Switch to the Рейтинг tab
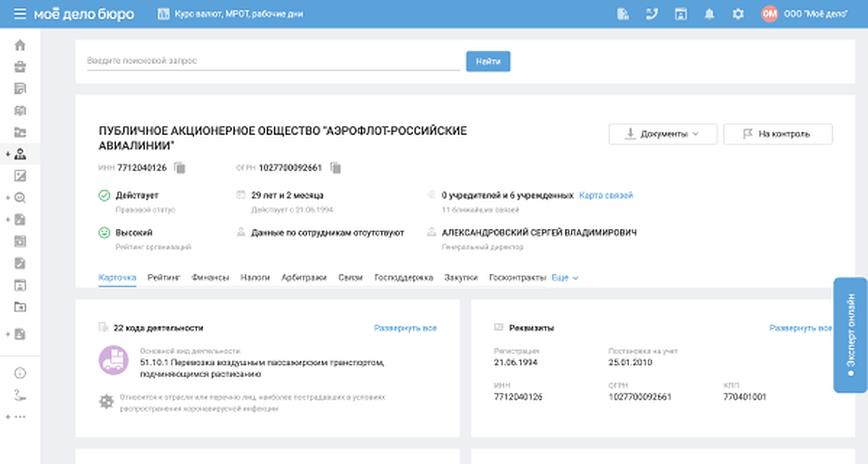The width and height of the screenshot is (868, 464). pos(164,278)
